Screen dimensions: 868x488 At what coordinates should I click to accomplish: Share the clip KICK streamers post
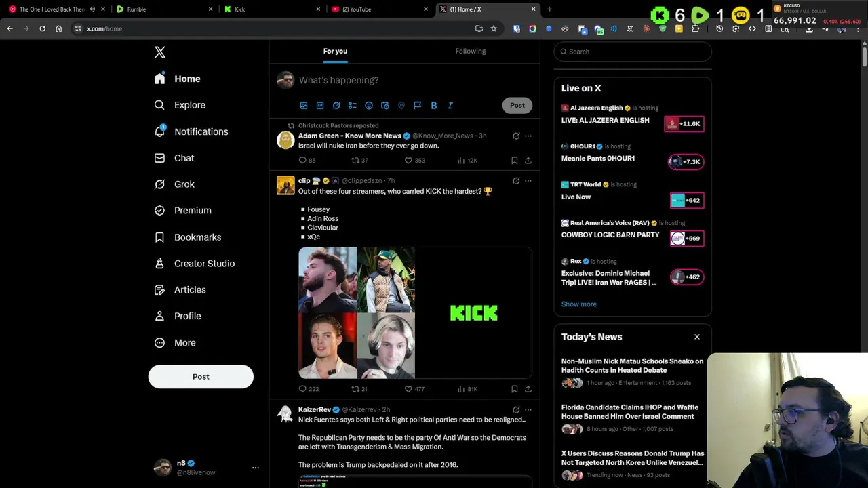pos(528,389)
